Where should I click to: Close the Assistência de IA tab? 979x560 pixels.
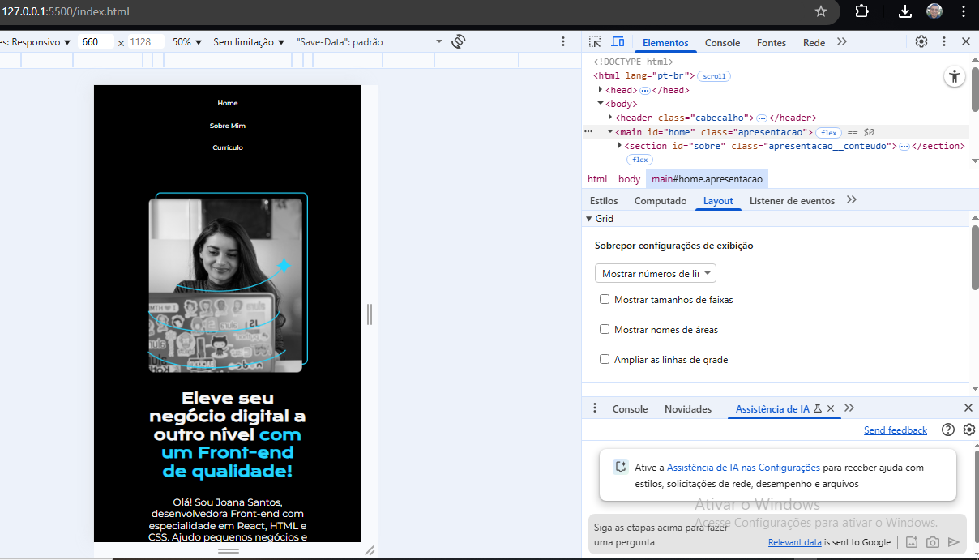tap(831, 408)
